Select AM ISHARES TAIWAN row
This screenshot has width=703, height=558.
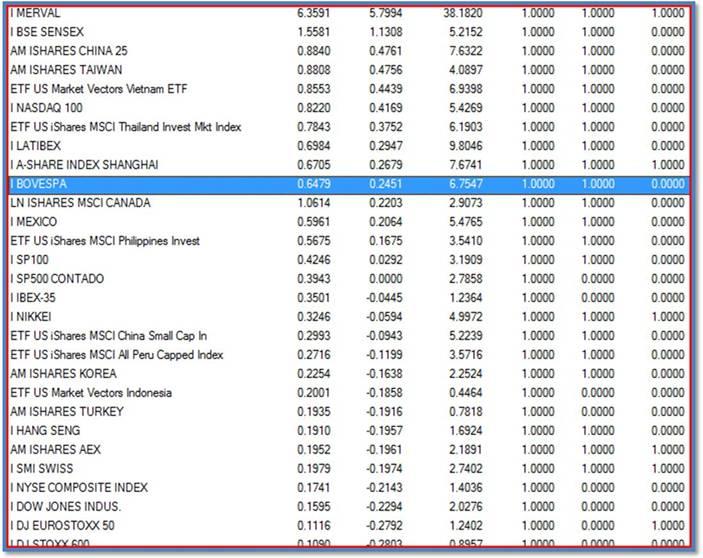(348, 70)
